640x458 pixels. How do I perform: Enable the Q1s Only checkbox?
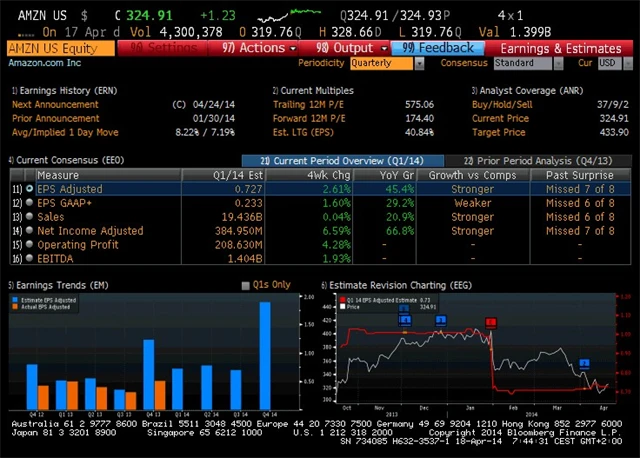[x=246, y=285]
